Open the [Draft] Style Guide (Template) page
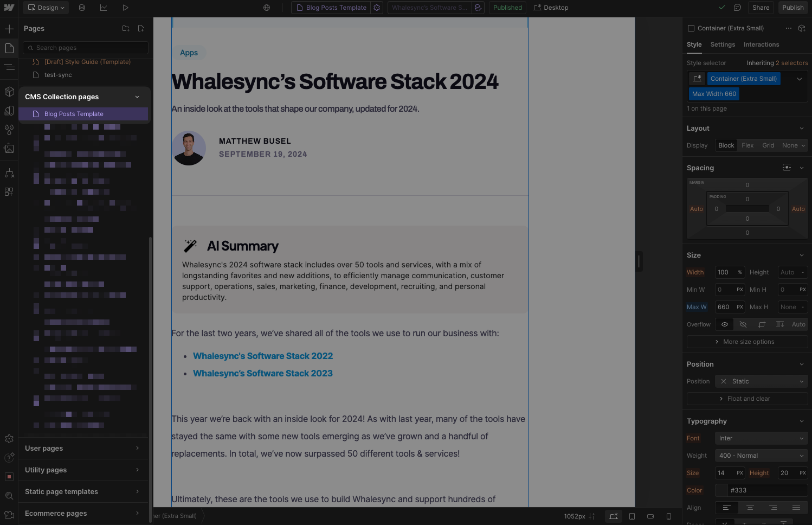 (x=87, y=62)
